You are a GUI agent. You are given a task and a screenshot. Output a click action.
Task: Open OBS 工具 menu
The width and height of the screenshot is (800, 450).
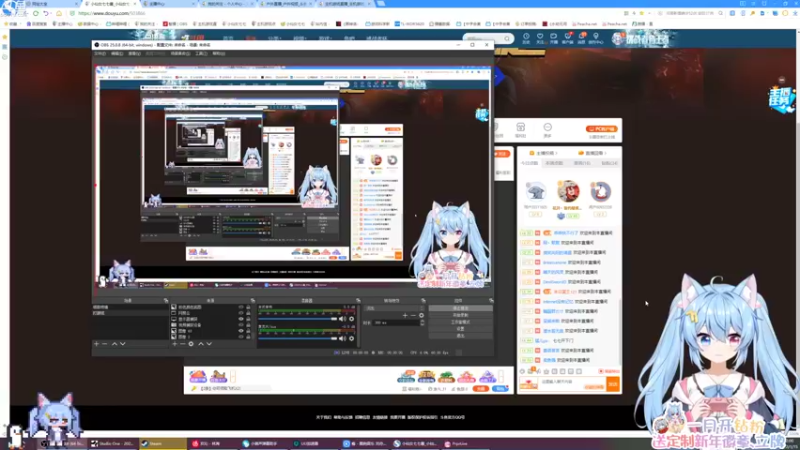point(201,53)
